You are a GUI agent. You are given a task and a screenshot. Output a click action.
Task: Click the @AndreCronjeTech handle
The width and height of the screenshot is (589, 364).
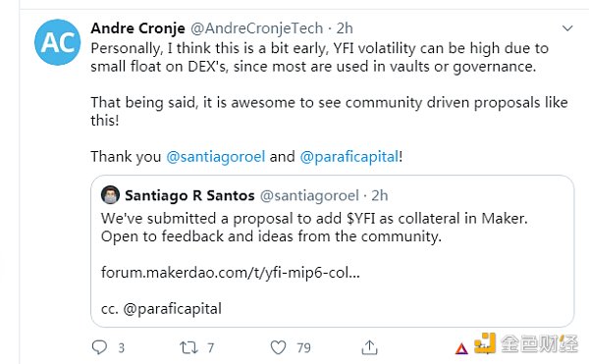tap(256, 28)
